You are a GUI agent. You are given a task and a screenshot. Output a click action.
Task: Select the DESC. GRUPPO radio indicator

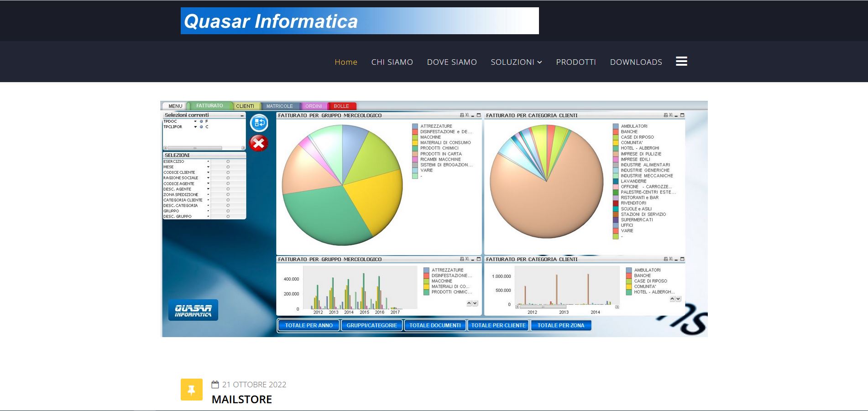pos(228,216)
